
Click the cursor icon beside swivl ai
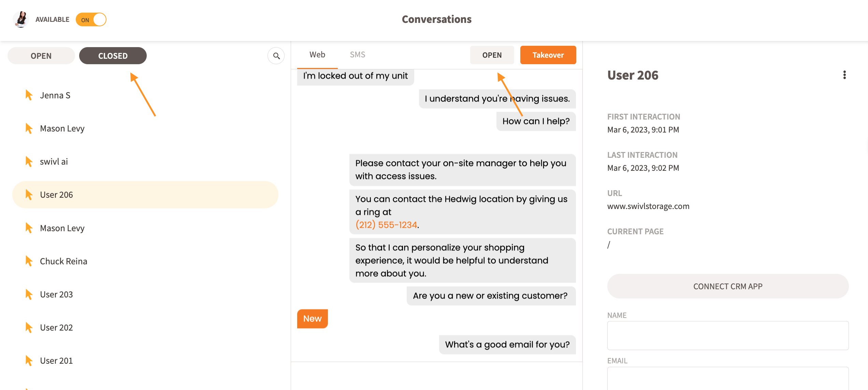pos(29,161)
